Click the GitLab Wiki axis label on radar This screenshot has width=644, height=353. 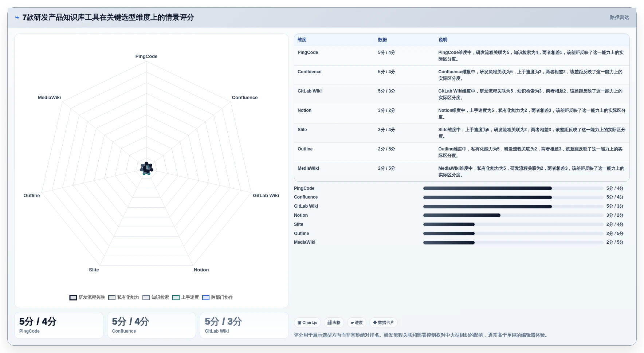tap(266, 196)
